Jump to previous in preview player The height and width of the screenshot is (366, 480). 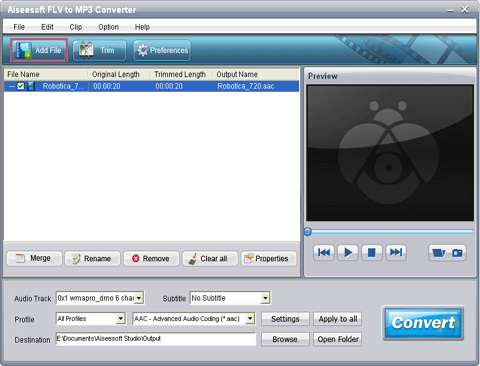pyautogui.click(x=324, y=253)
